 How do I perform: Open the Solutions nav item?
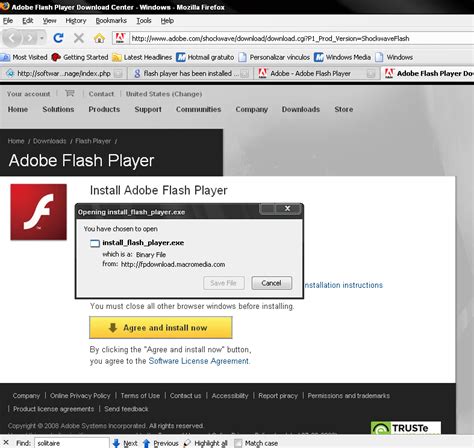tap(58, 109)
